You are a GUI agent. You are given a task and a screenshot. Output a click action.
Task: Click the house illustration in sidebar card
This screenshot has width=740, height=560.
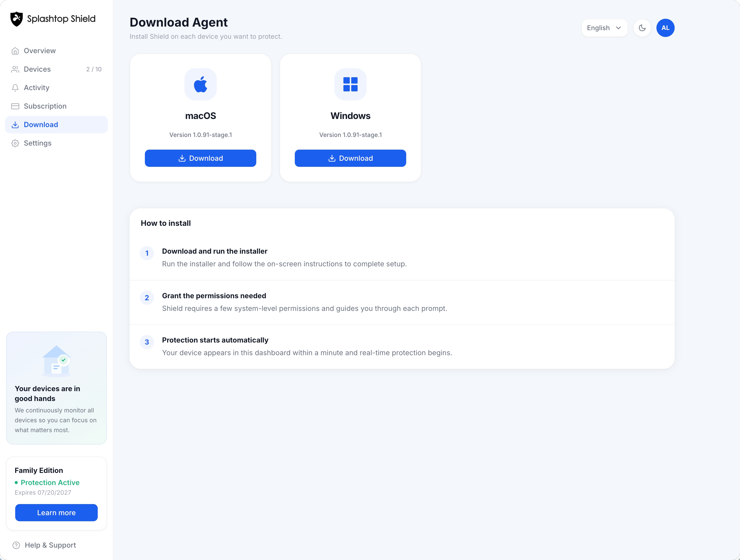[x=56, y=362]
